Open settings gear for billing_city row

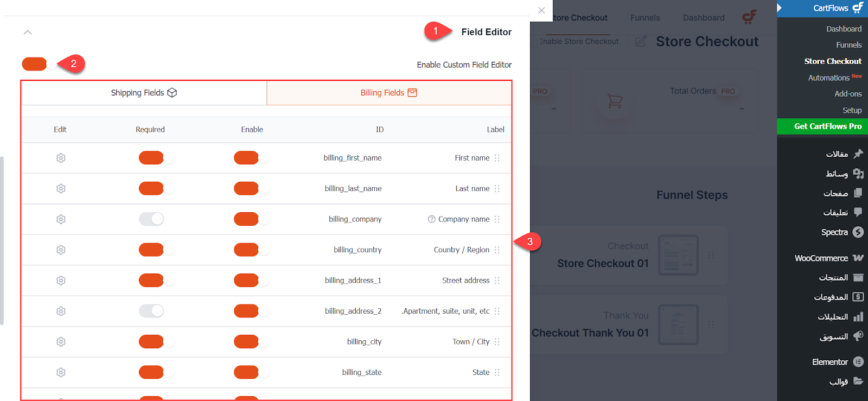tap(61, 342)
